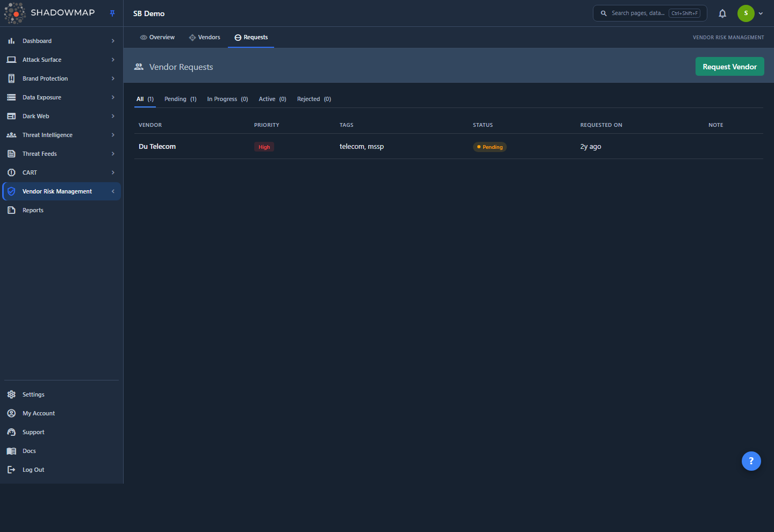774x532 pixels.
Task: Filter by Rejected (0) requests
Action: (x=314, y=99)
